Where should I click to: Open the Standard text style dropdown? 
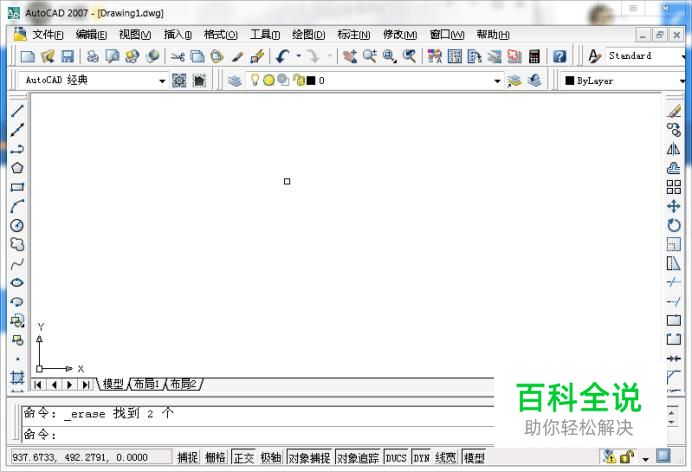point(682,56)
